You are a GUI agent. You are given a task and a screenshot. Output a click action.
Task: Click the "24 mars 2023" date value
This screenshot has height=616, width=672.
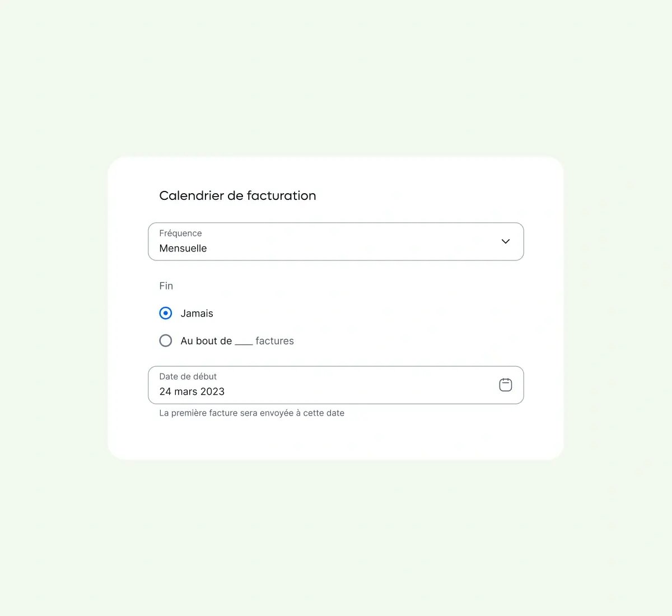point(192,391)
